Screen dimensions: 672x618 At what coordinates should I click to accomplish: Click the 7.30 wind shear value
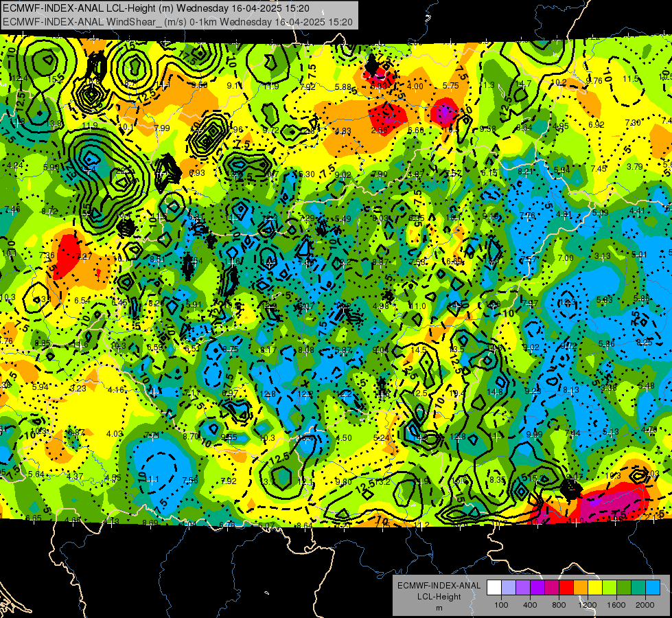pyautogui.click(x=633, y=123)
